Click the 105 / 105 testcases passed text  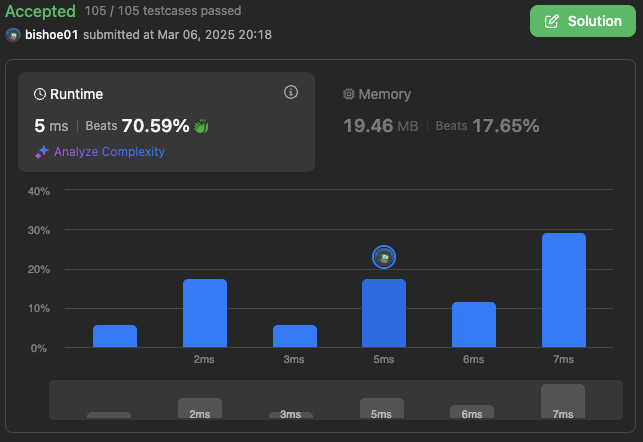coord(163,11)
